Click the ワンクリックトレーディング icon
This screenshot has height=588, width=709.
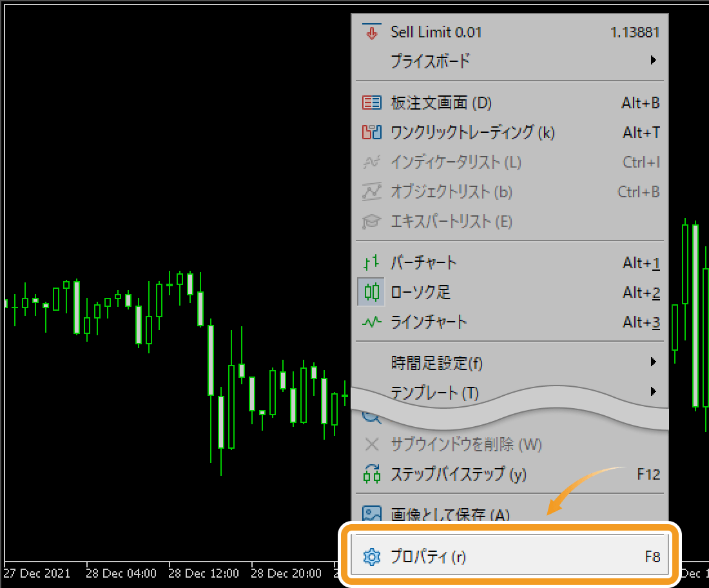click(x=372, y=133)
